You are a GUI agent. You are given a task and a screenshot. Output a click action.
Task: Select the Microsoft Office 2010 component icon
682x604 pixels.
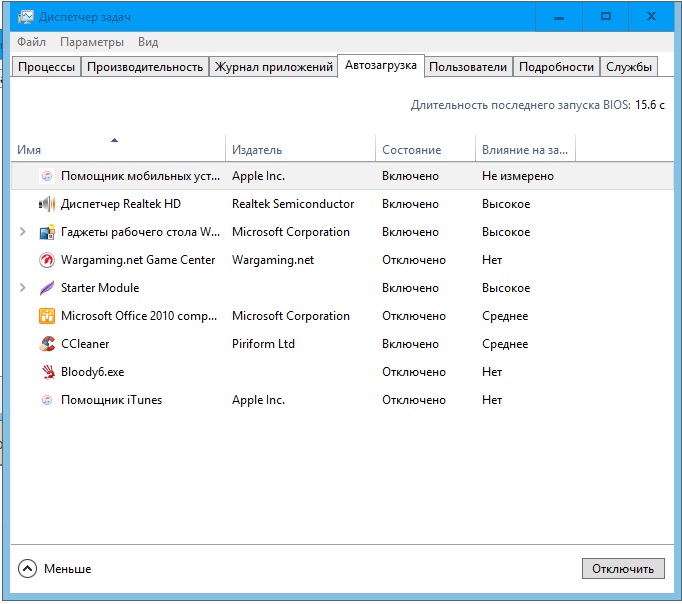click(x=47, y=316)
